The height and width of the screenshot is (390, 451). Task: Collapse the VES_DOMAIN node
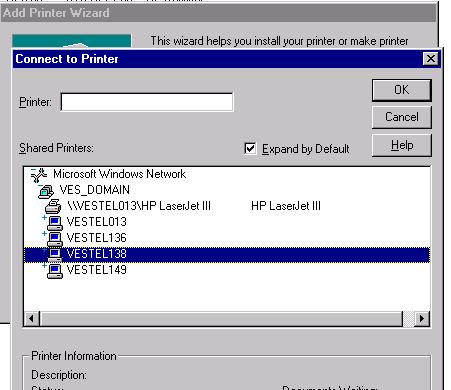point(40,186)
